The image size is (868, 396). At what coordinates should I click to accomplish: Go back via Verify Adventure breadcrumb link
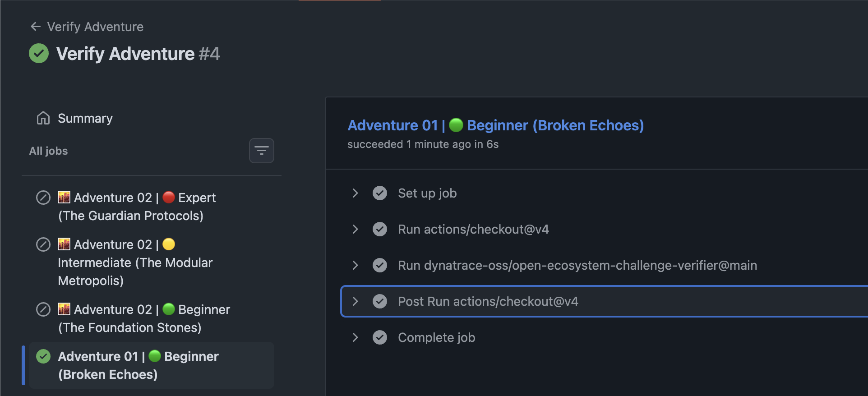[x=95, y=27]
